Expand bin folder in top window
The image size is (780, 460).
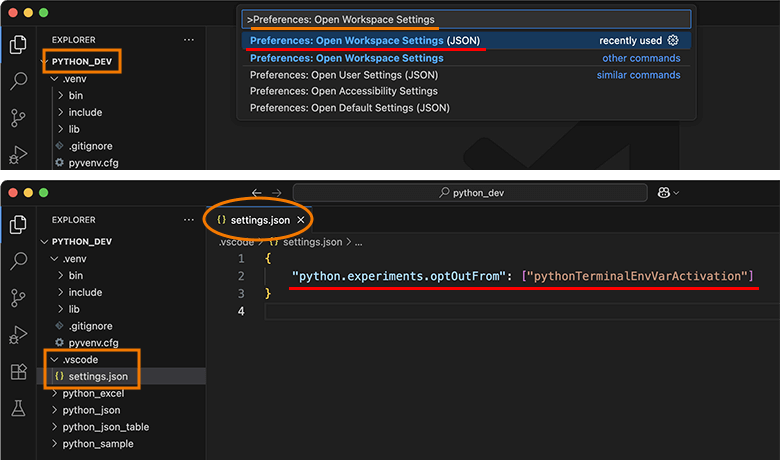tap(60, 95)
